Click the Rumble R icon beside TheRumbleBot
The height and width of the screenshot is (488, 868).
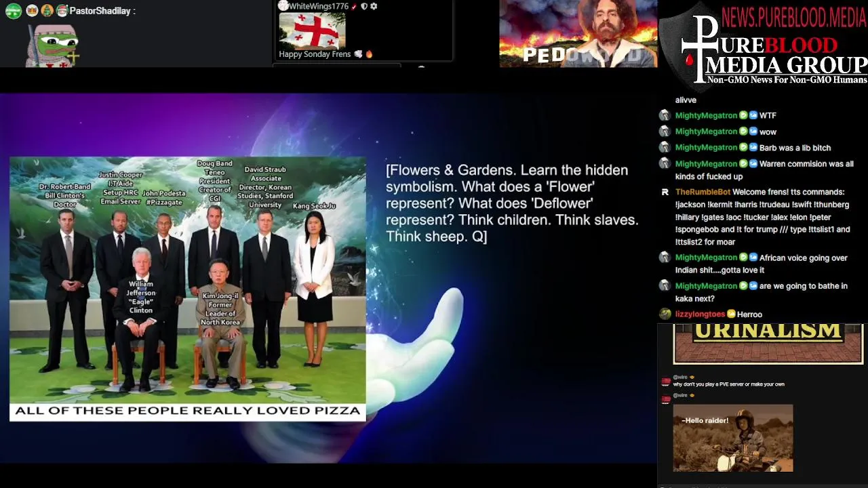[x=665, y=192]
